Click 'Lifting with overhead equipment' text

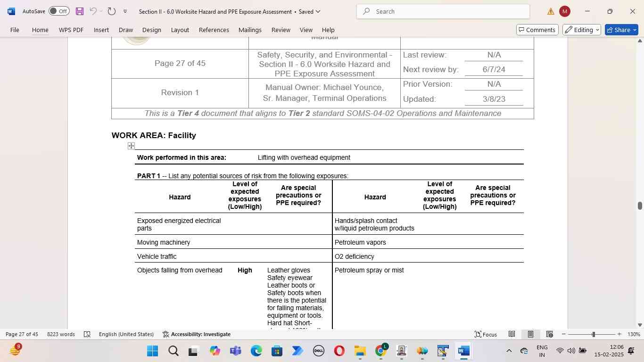pyautogui.click(x=304, y=157)
